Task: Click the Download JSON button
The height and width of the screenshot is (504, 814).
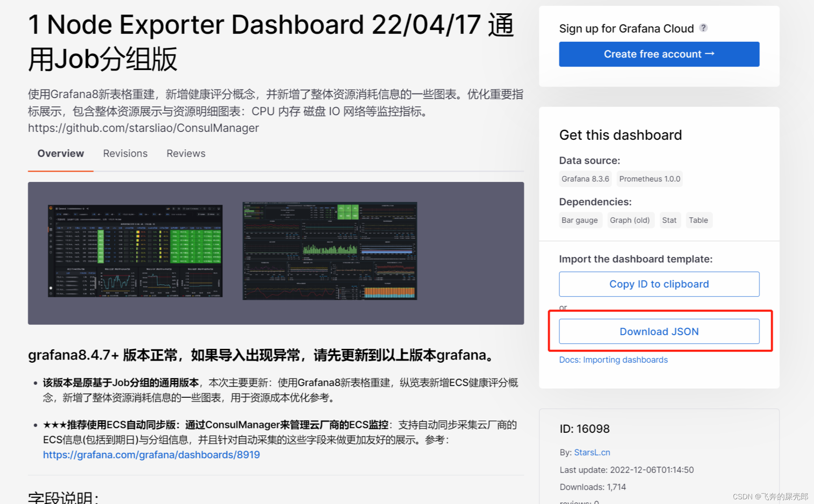Action: point(659,332)
